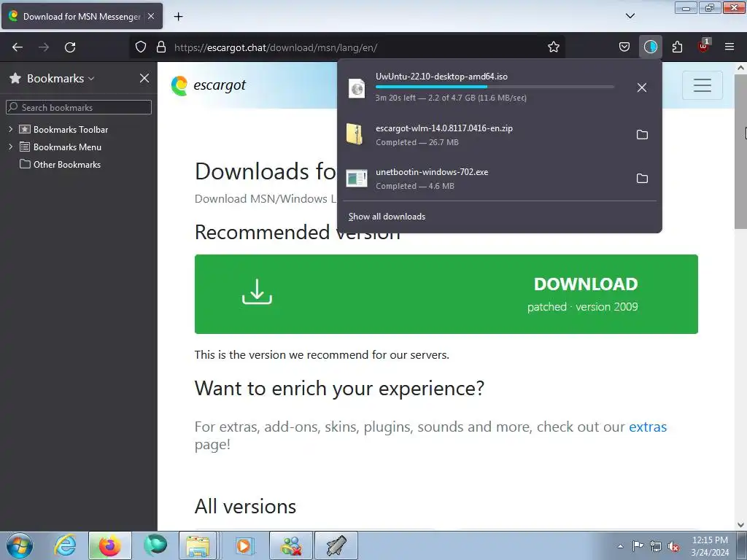Open the escargot site hamburger menu

(703, 85)
